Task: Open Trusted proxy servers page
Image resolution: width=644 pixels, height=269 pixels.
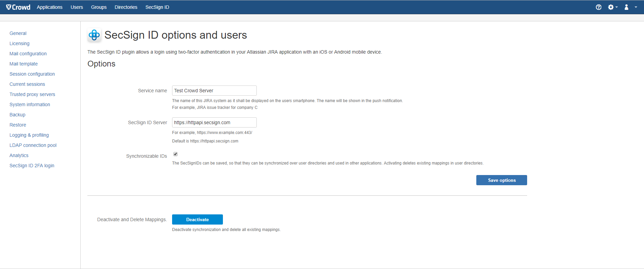Action: [x=32, y=94]
